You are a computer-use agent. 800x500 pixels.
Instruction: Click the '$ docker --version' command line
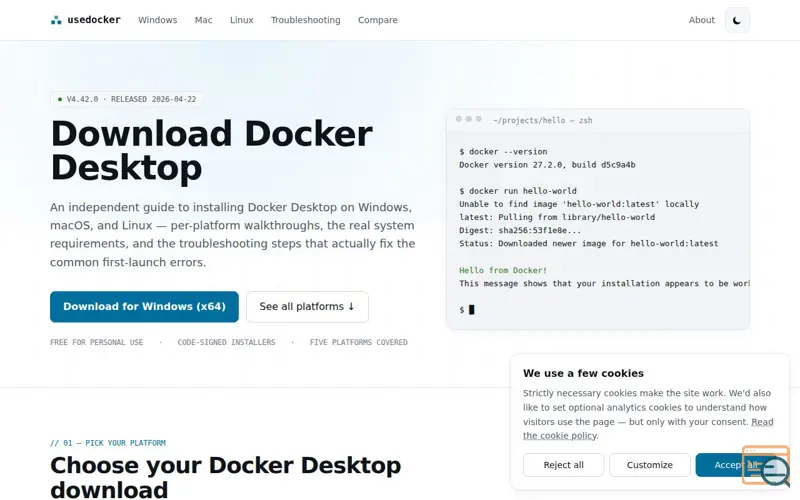pos(503,152)
